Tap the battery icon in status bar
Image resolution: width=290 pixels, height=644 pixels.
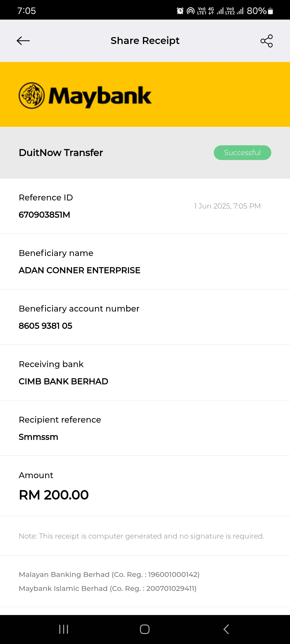tap(270, 11)
